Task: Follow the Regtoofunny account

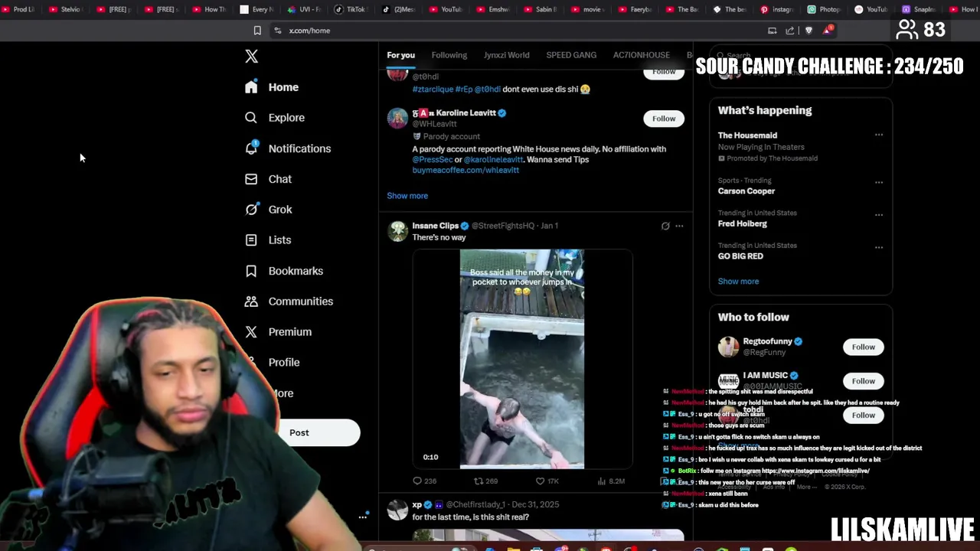Action: click(x=864, y=347)
